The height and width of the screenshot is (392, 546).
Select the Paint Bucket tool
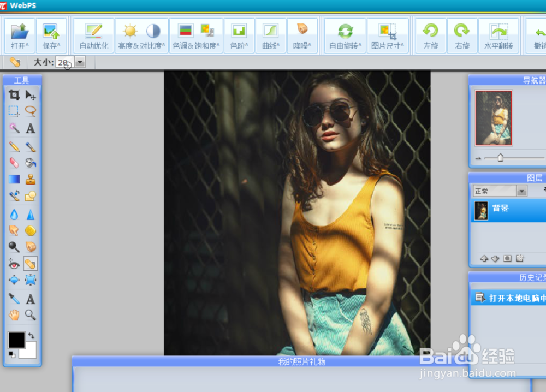pos(31,163)
